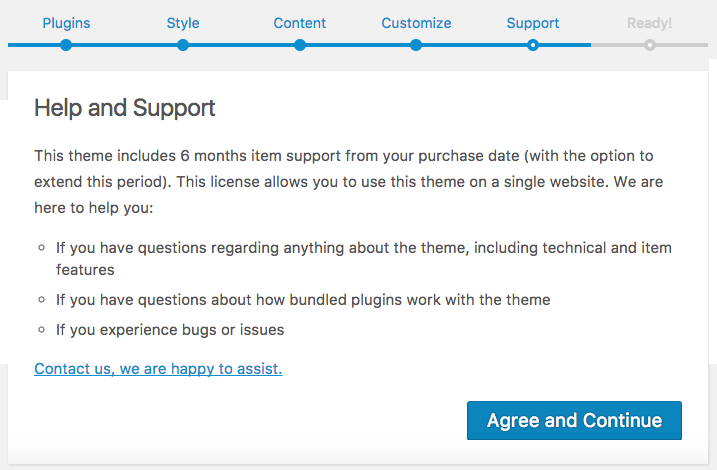Click the current Support step circle

533,45
